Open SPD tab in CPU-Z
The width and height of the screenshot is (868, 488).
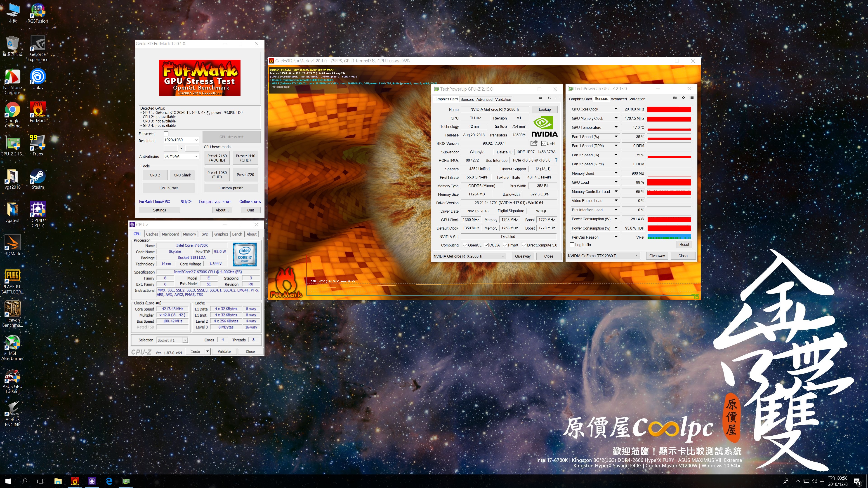[205, 234]
